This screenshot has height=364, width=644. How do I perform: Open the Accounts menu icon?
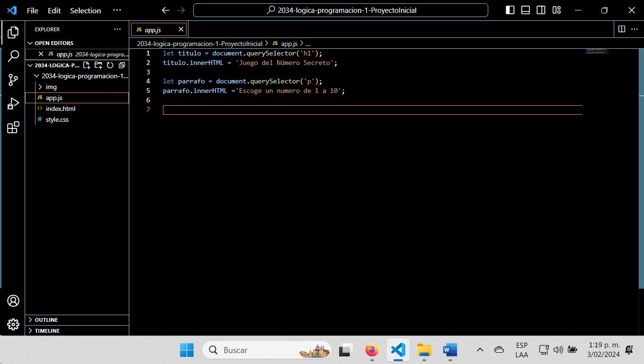coord(13,300)
